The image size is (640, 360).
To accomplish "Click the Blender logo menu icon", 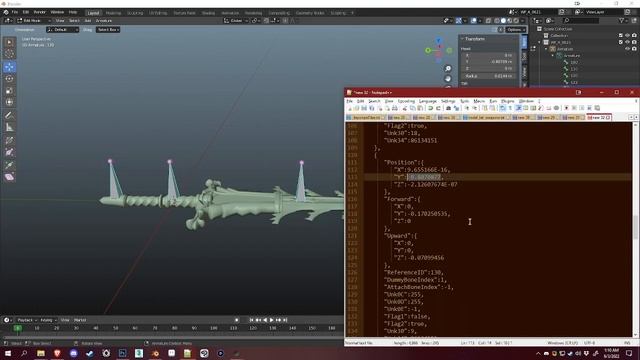I will (x=6, y=12).
